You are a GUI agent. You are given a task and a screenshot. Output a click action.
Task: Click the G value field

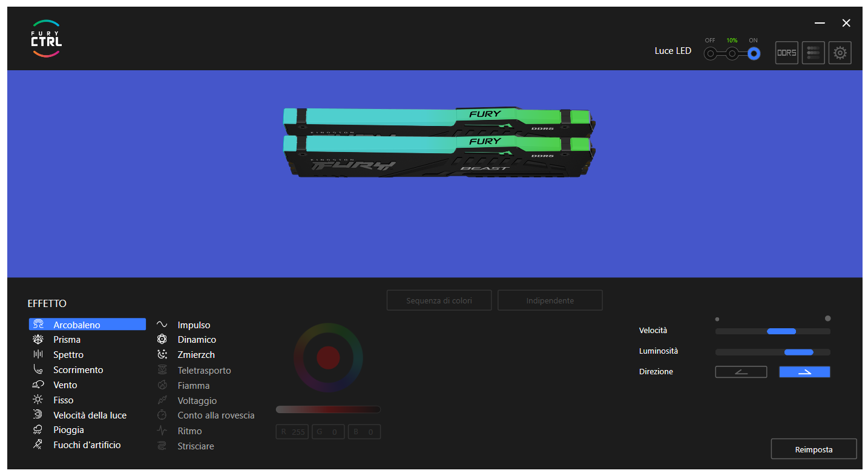click(328, 432)
